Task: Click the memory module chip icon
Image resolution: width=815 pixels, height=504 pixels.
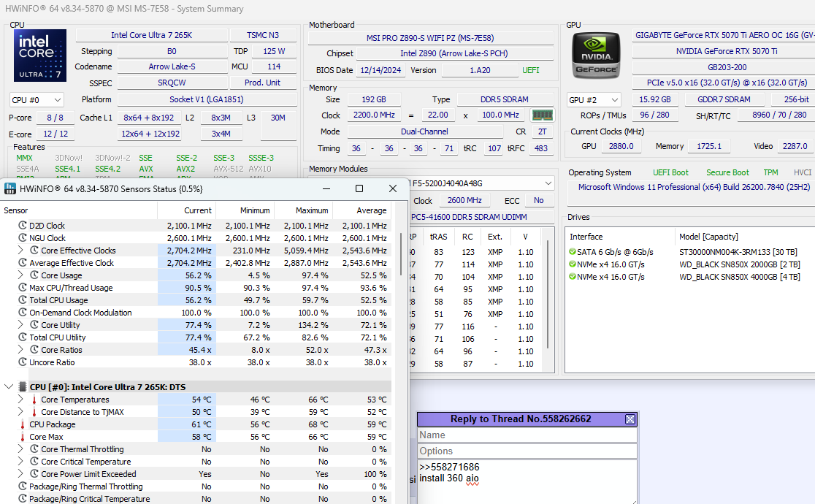Action: pos(542,115)
